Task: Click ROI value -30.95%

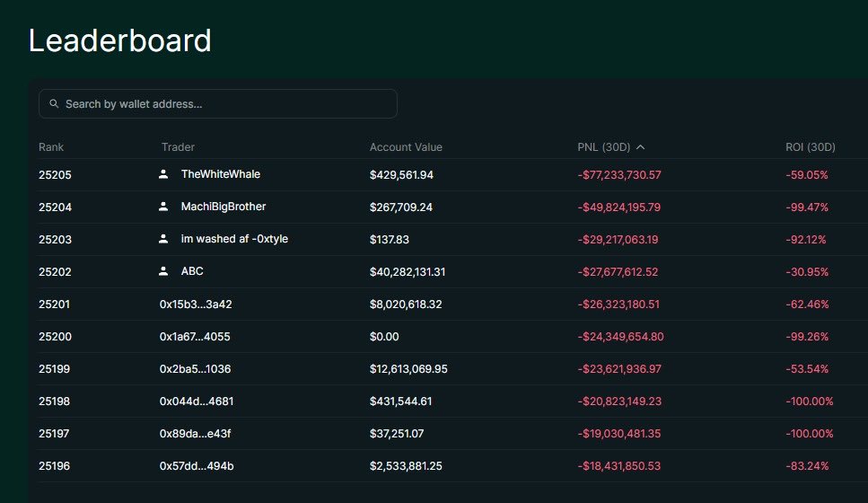Action: pos(807,271)
